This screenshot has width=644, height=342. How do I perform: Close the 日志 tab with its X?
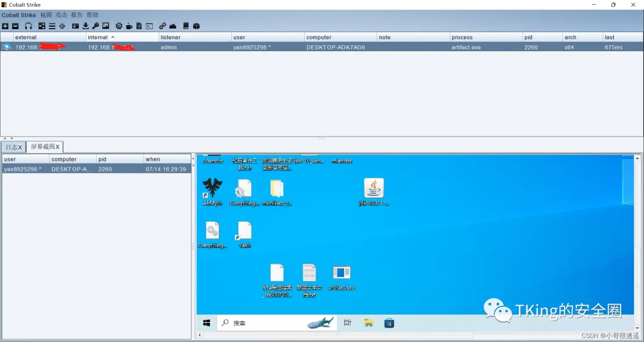[x=20, y=147]
